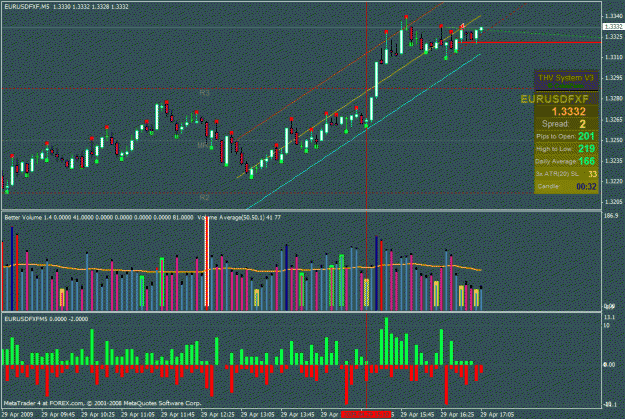
Task: Click the 29 Apr 11:45 time axis label
Action: pyautogui.click(x=179, y=415)
